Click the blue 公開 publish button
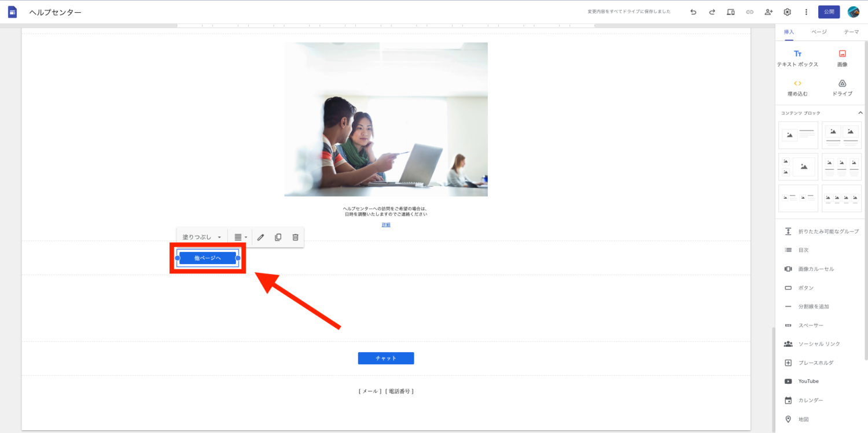The height and width of the screenshot is (433, 868). click(829, 12)
